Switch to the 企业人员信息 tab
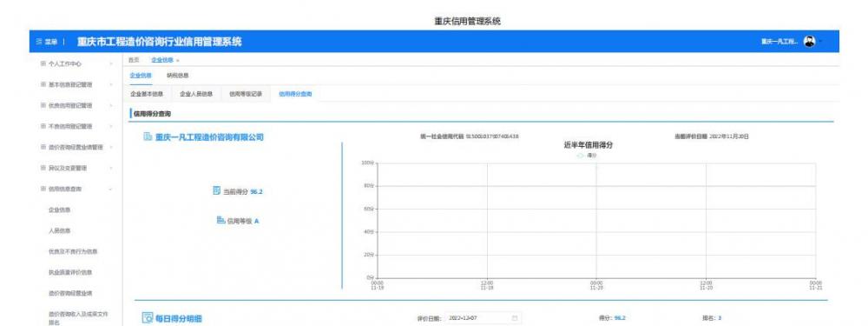Viewport: 868px width, 326px height. click(196, 94)
